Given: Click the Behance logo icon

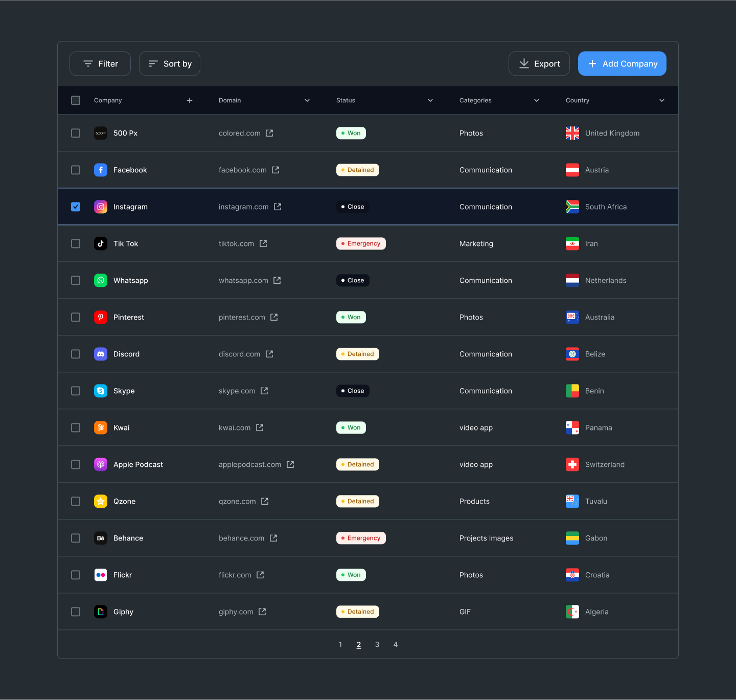Looking at the screenshot, I should click(x=101, y=538).
